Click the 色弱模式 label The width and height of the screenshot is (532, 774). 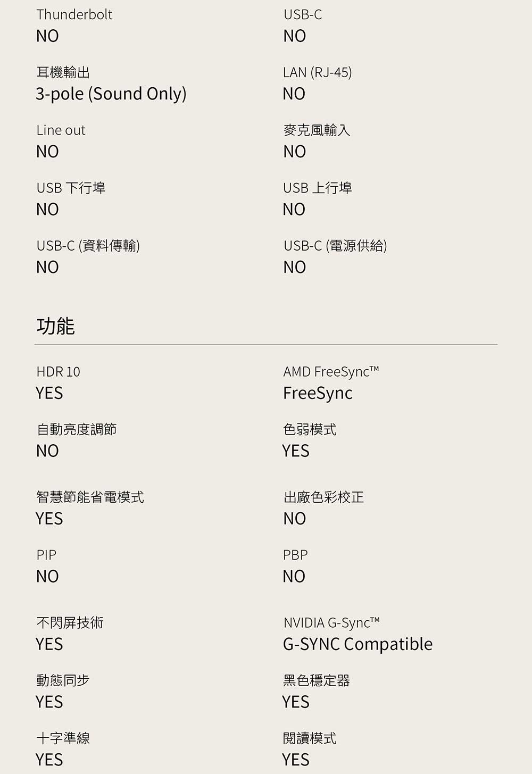pos(310,429)
